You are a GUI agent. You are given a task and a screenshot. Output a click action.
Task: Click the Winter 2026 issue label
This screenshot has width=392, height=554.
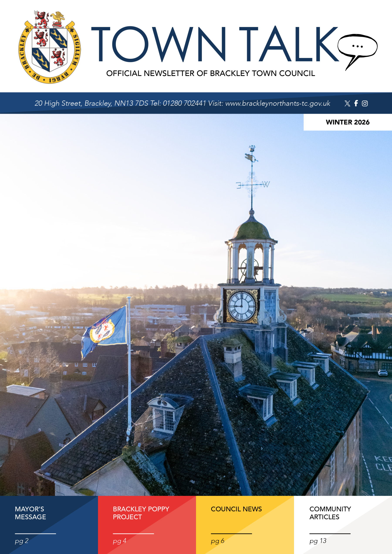coord(347,122)
